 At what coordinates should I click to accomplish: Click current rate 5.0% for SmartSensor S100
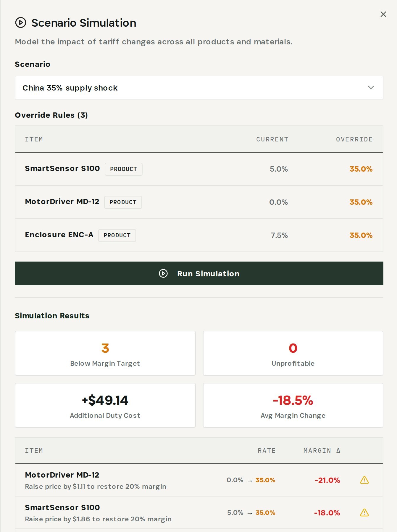coord(279,169)
